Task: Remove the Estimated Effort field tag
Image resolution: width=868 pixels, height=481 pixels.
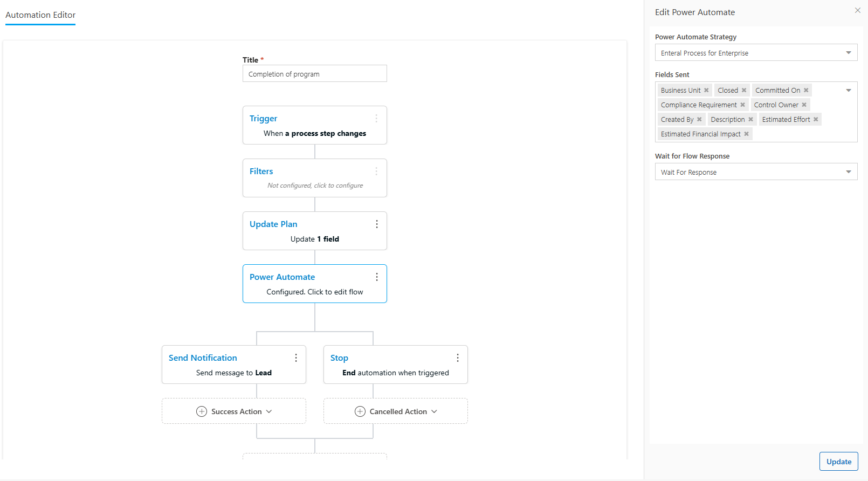Action: (x=816, y=119)
